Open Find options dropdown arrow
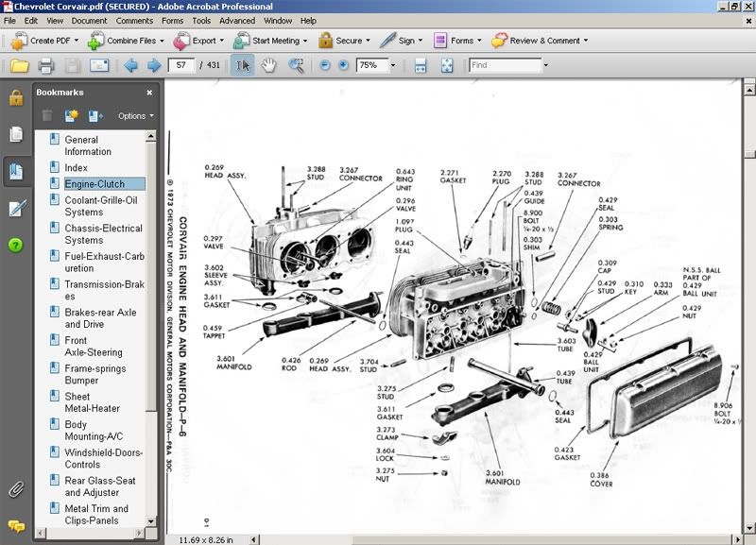Viewport: 756px width, 545px height. (x=546, y=65)
